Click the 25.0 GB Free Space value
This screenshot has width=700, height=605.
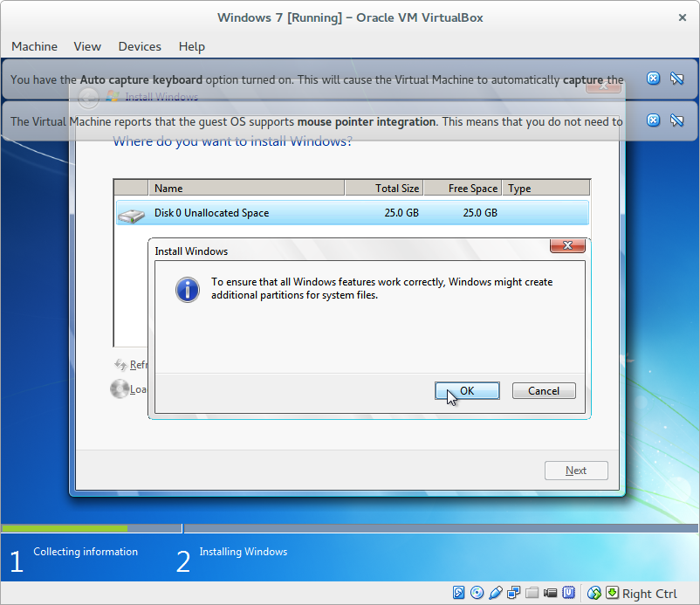(480, 213)
